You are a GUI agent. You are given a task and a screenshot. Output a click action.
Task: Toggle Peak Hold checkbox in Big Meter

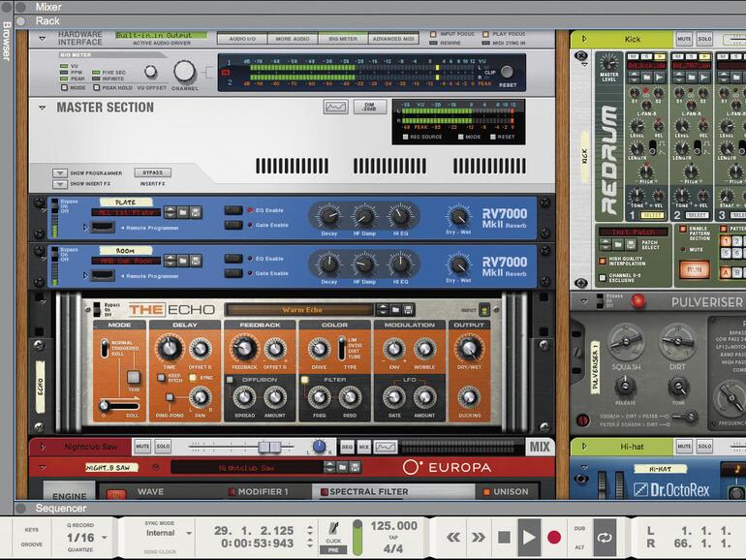coord(97,88)
